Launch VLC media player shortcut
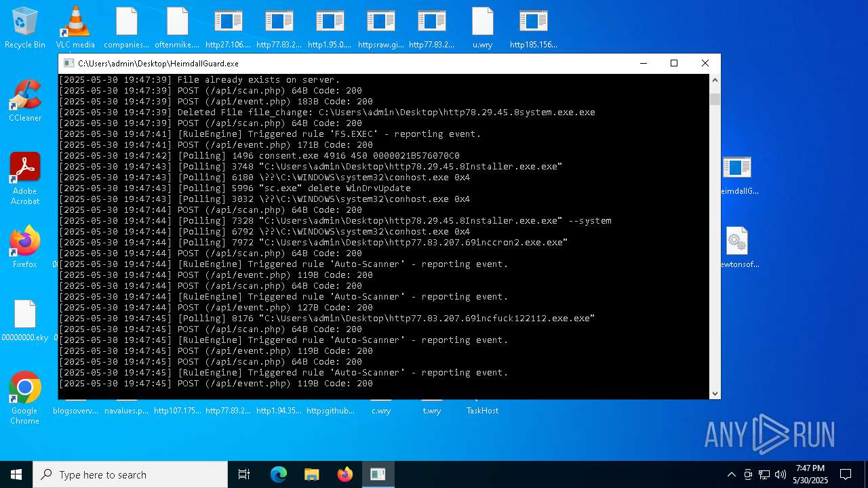Viewport: 868px width, 488px height. click(75, 27)
